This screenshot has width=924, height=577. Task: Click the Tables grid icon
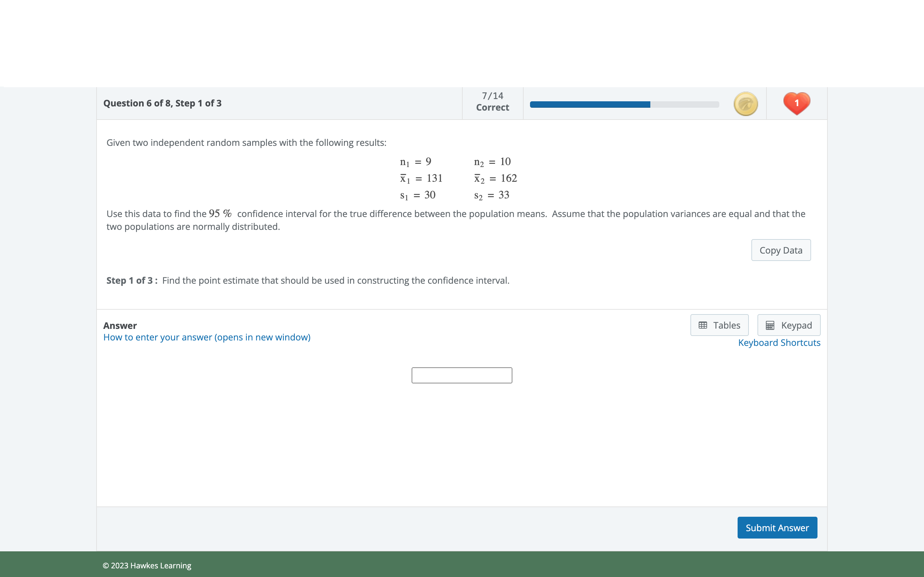(x=703, y=325)
